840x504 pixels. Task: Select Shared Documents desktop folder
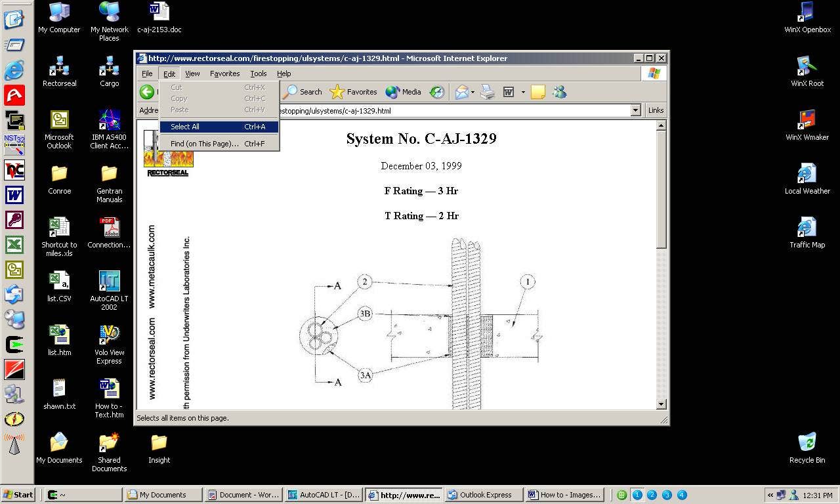109,452
